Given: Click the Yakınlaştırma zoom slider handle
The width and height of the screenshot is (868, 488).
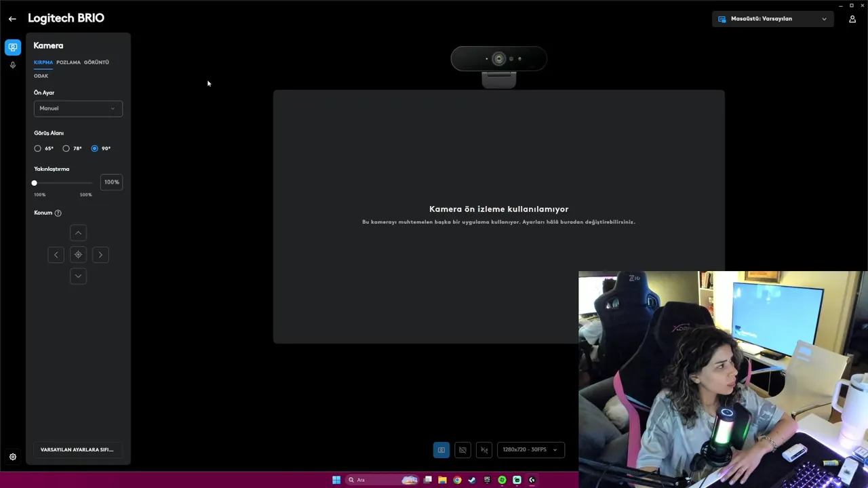Looking at the screenshot, I should coord(34,183).
